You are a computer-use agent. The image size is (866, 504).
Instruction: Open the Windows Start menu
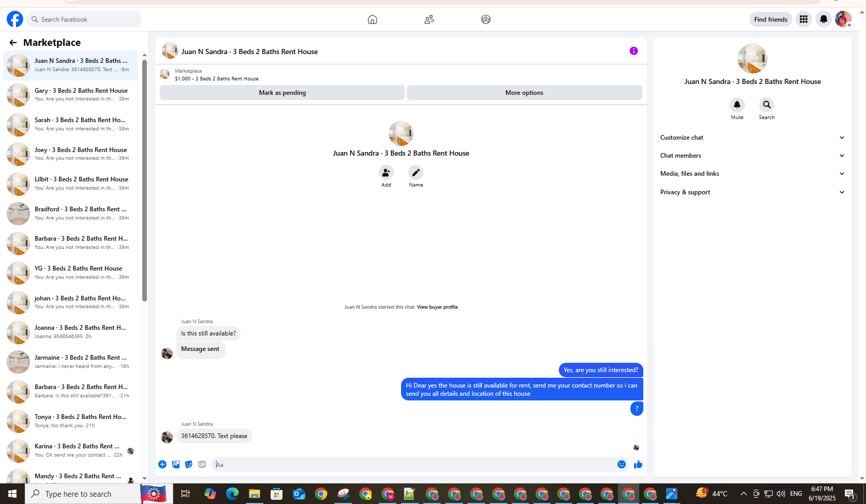tap(12, 494)
